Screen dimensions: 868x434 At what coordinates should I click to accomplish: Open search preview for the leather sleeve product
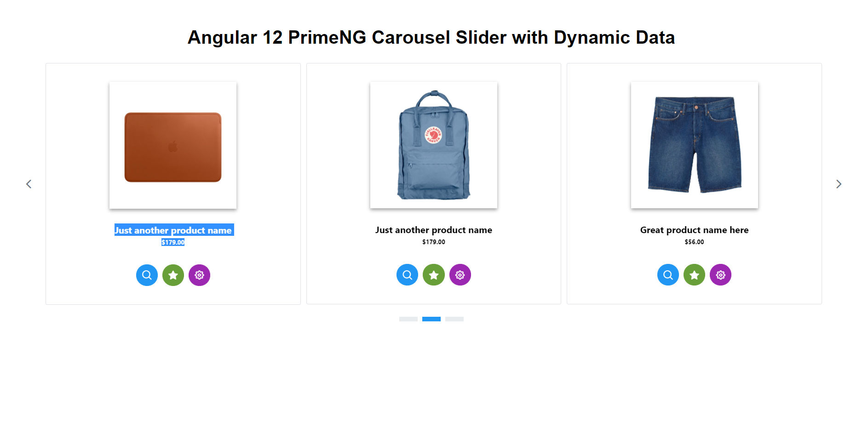tap(147, 275)
